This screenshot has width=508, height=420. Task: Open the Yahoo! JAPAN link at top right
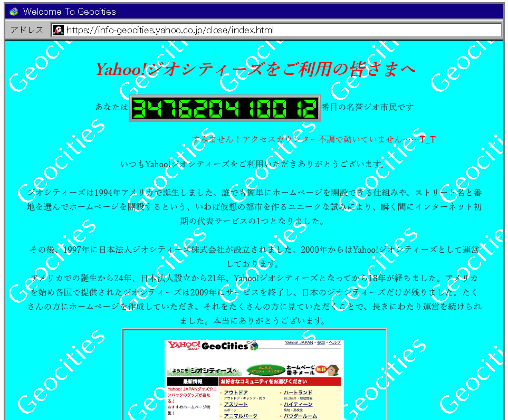(x=299, y=342)
